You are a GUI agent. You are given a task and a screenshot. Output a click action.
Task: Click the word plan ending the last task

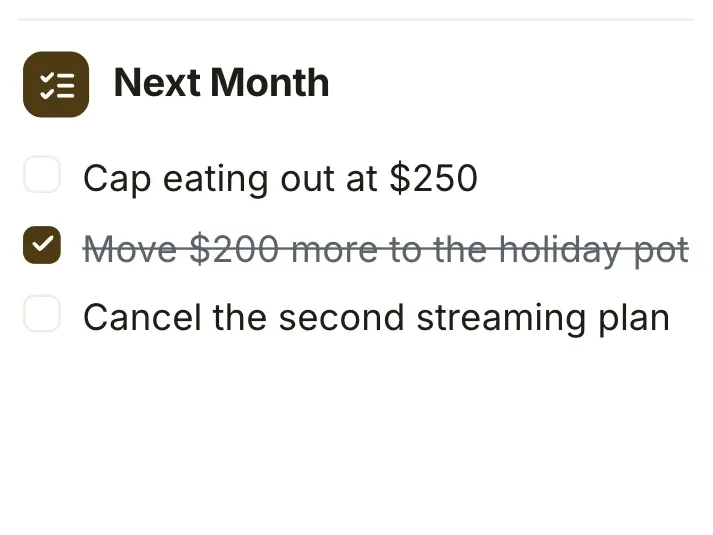coord(634,319)
